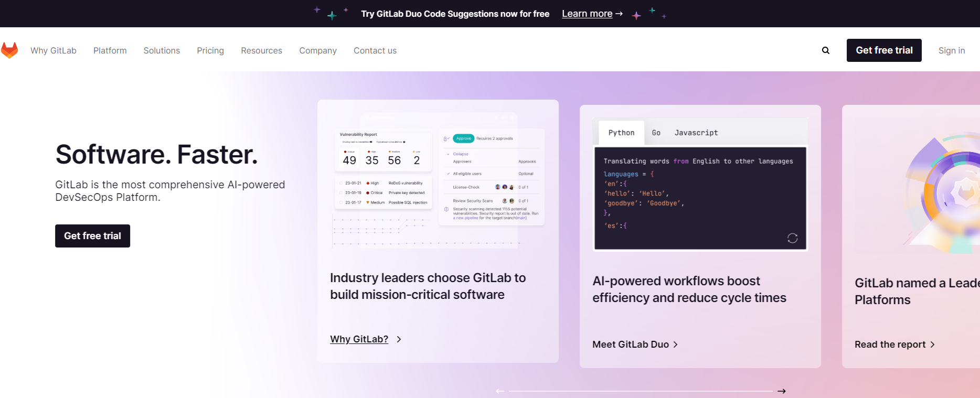Screen dimensions: 980x398
Task: Open Why GitLab navigation menu
Action: coord(54,50)
